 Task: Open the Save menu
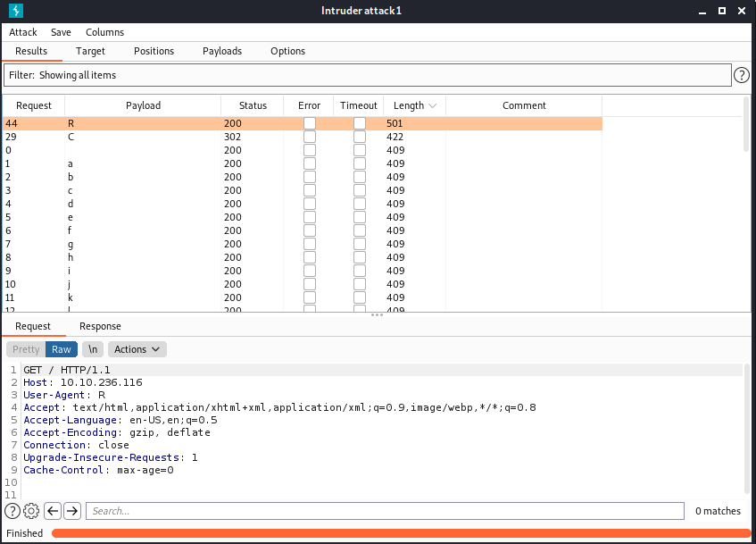pos(61,32)
